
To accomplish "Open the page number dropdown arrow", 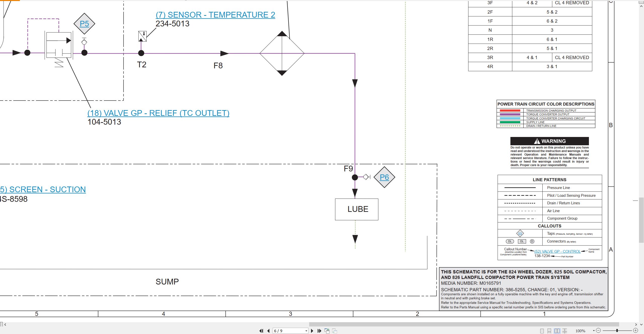I will pos(306,331).
